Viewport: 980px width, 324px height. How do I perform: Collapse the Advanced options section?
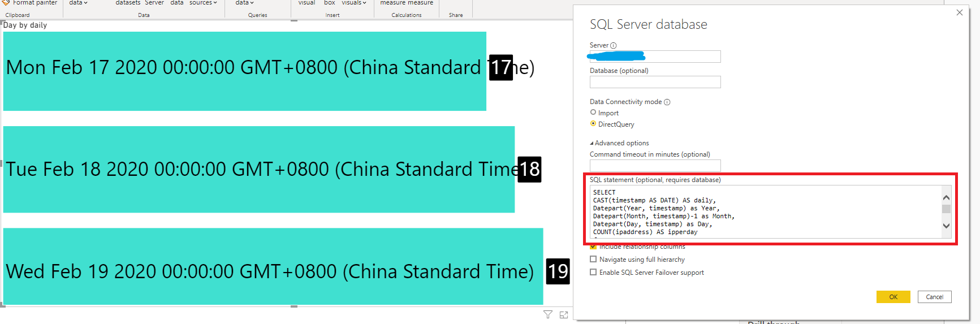619,143
